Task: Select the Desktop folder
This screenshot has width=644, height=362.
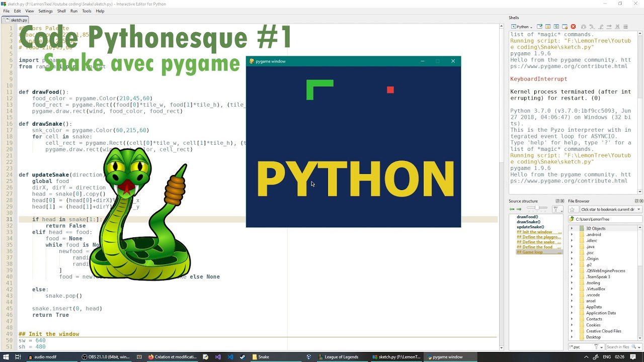Action: click(593, 337)
